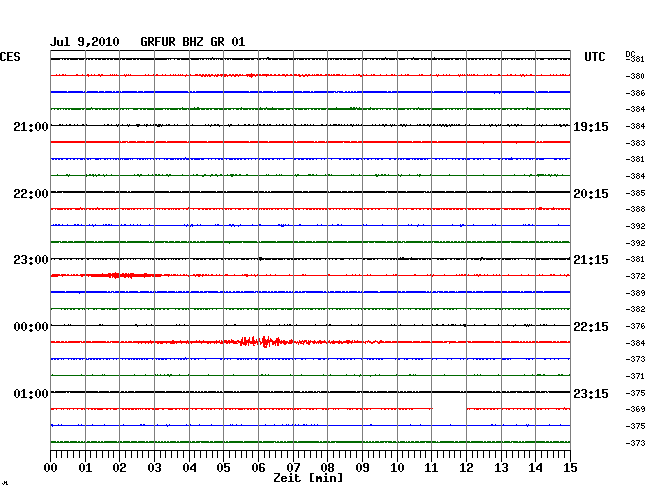This screenshot has height=494, width=650.
Task: Click the "Zeit [min]" axis title
Action: [x=308, y=478]
